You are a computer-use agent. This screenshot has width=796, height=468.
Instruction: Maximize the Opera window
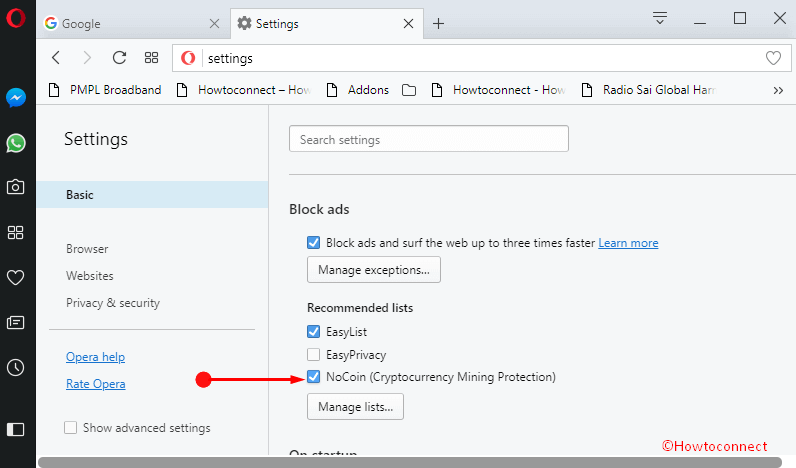click(740, 18)
